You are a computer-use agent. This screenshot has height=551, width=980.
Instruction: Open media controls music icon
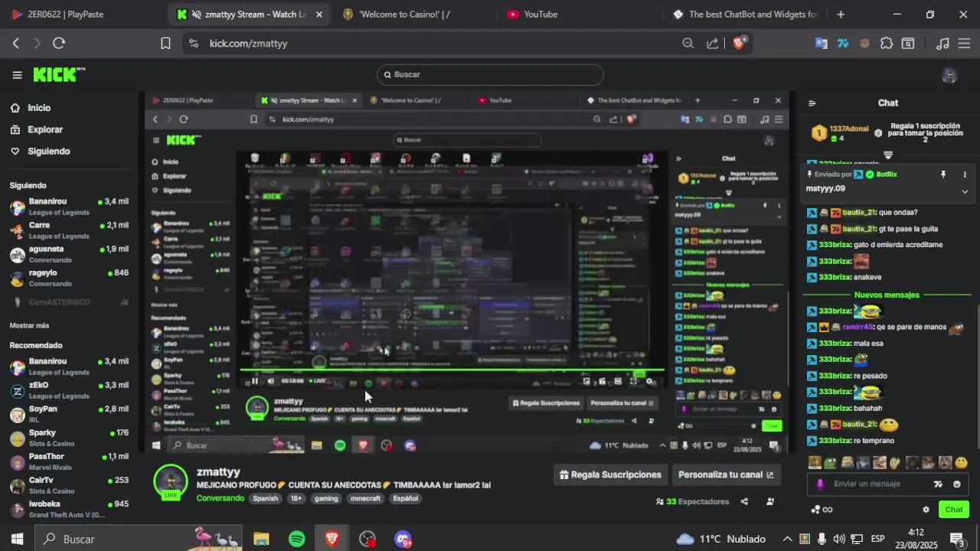pyautogui.click(x=943, y=44)
